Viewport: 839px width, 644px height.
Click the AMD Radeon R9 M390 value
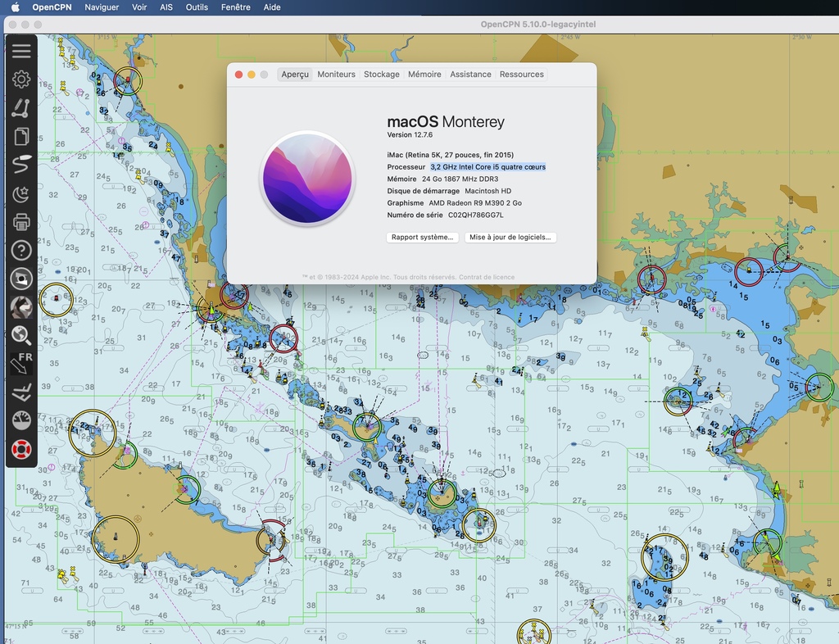coord(475,203)
